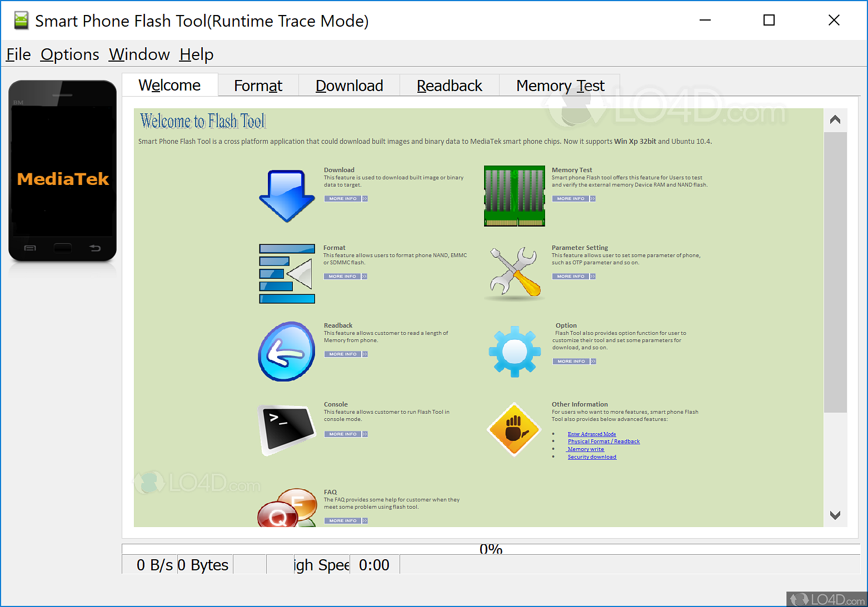The image size is (868, 607).
Task: Click the Other Information heading text
Action: pos(580,404)
